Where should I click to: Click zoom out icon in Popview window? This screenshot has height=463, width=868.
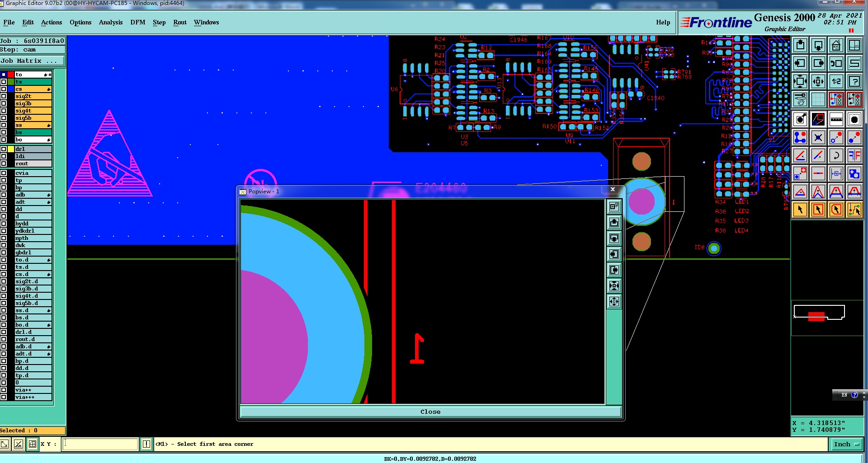click(x=614, y=301)
